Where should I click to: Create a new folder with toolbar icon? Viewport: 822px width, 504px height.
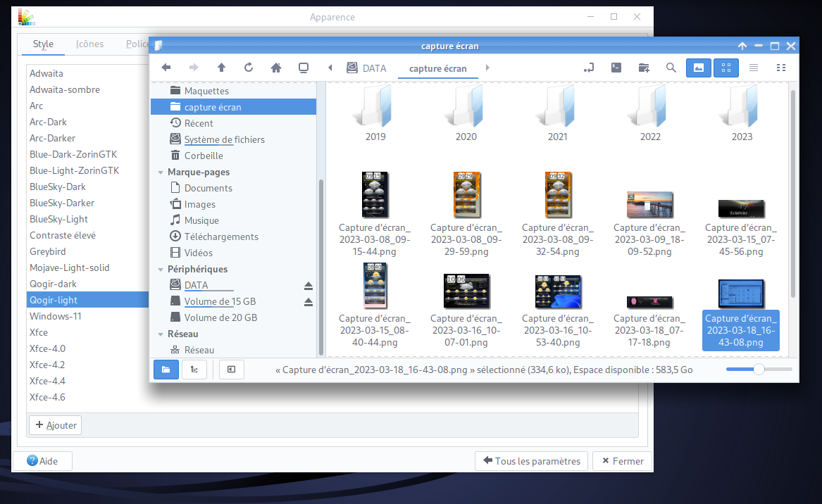[644, 68]
